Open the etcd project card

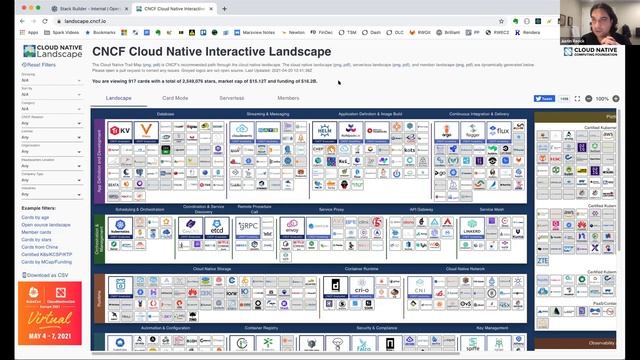(216, 228)
